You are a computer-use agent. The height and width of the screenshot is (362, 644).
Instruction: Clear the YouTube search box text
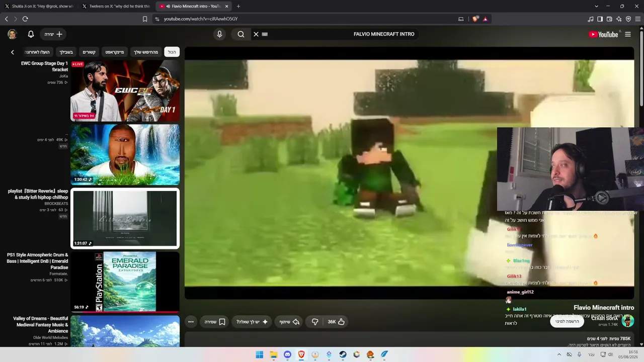click(256, 34)
